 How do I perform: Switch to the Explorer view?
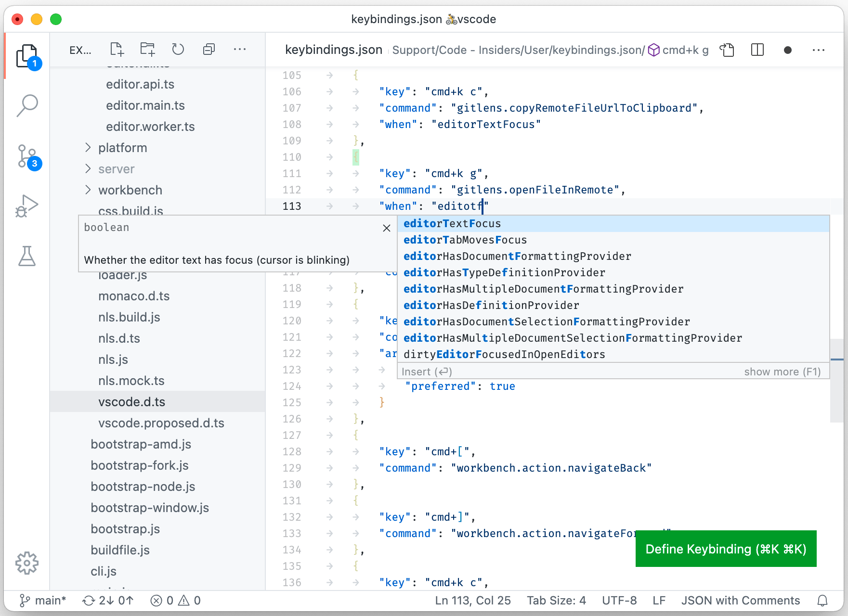(x=27, y=55)
